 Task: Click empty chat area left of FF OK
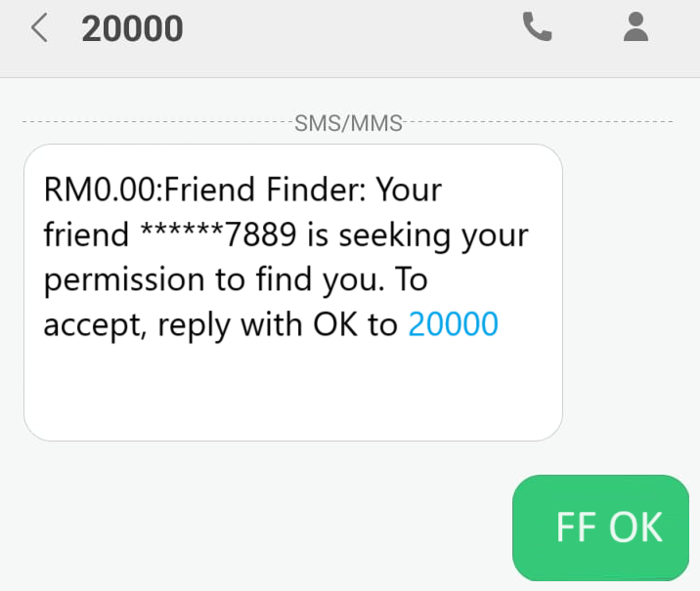pos(254,528)
